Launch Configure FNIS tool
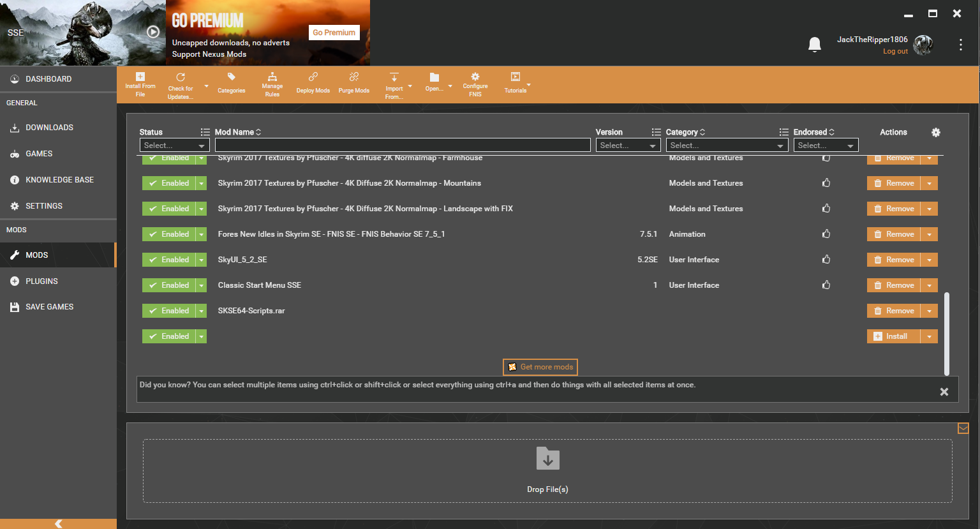 pos(475,85)
